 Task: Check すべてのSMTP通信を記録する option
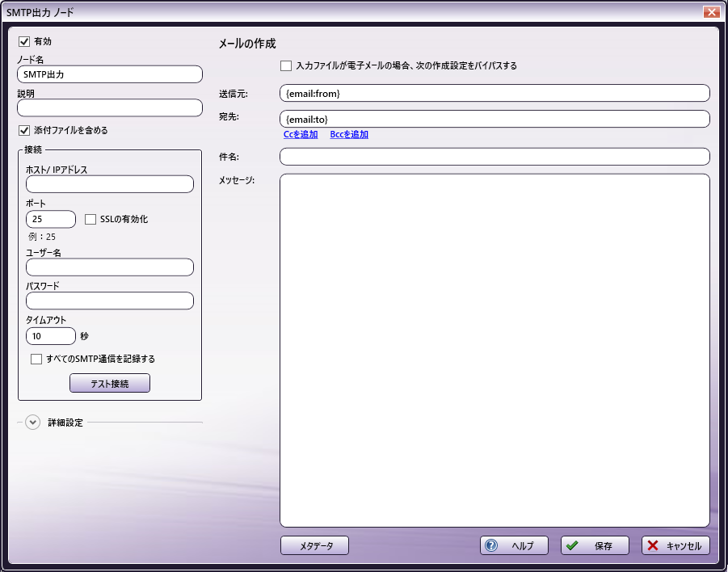pos(36,359)
